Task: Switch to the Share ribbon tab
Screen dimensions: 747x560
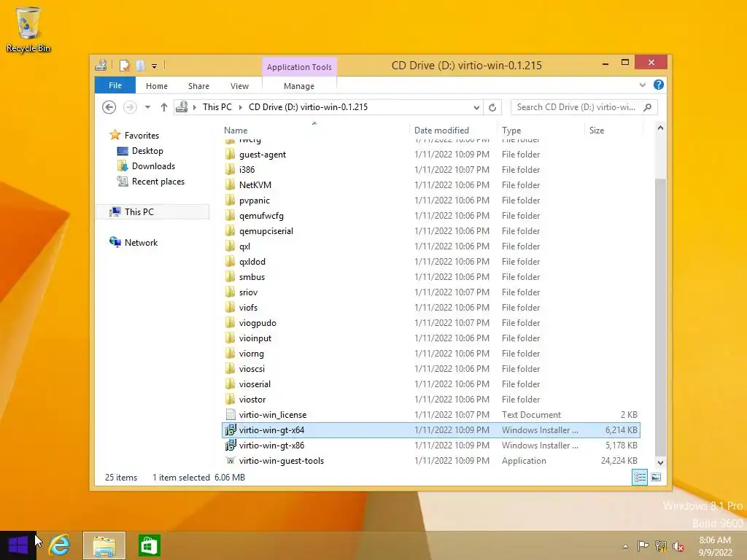Action: tap(198, 86)
